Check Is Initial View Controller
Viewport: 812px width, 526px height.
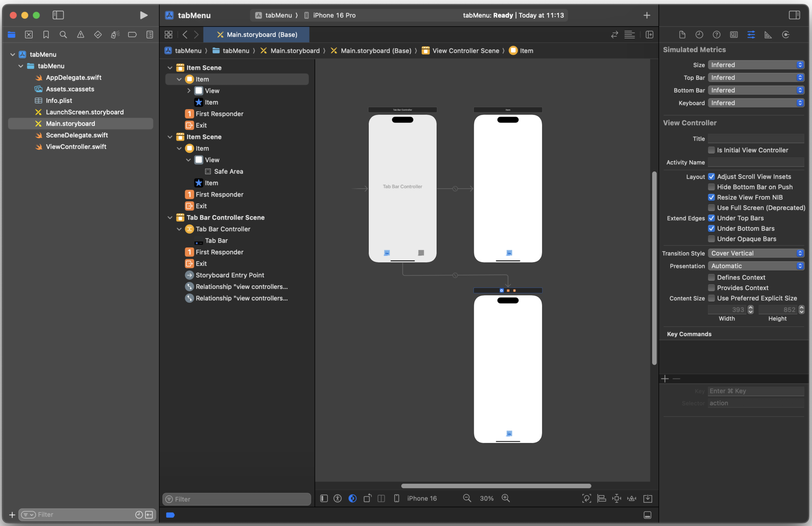pyautogui.click(x=712, y=150)
